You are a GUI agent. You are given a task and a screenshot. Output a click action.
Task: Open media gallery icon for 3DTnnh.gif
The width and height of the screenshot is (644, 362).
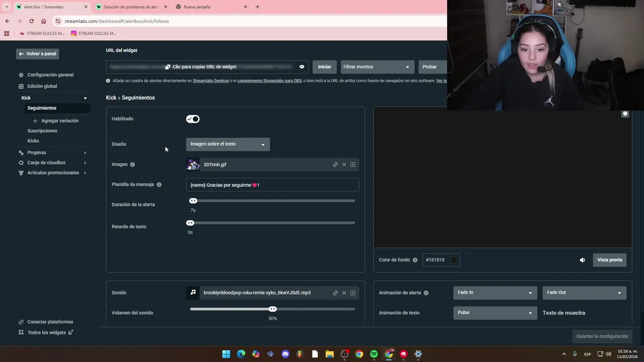[353, 164]
